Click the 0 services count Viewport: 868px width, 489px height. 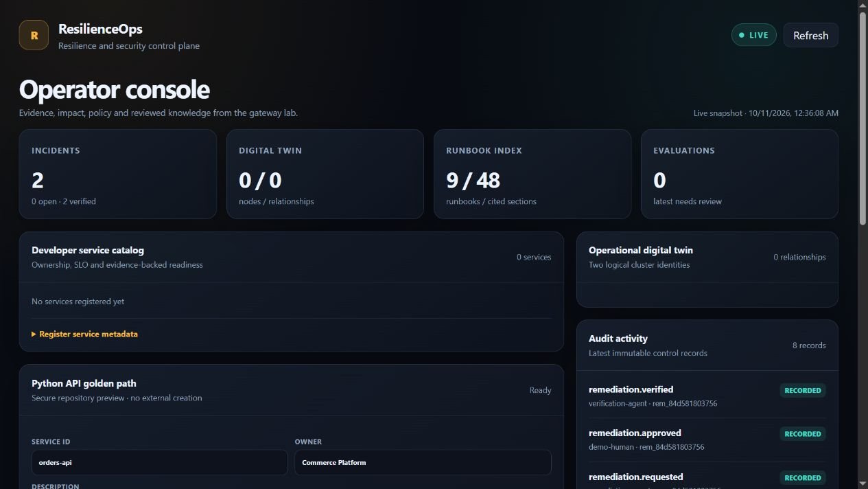click(x=534, y=258)
